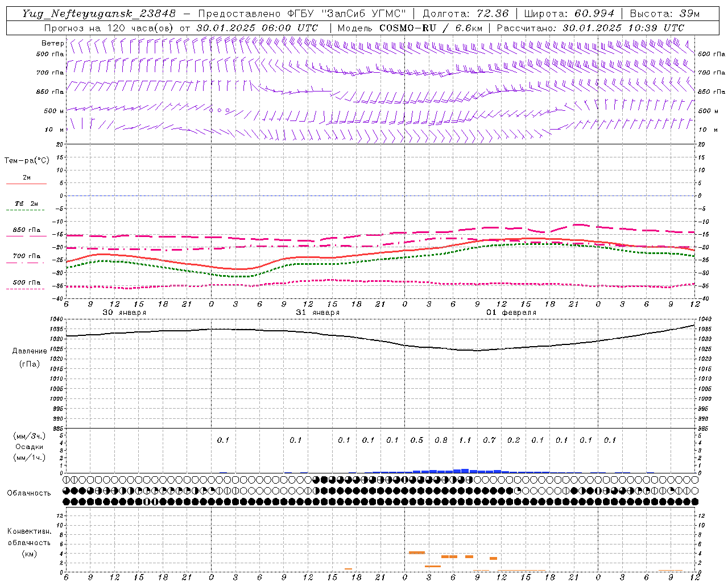Screen dimensions: 728x582
Task: Click the 0.2 precipitation value
Action: [514, 440]
